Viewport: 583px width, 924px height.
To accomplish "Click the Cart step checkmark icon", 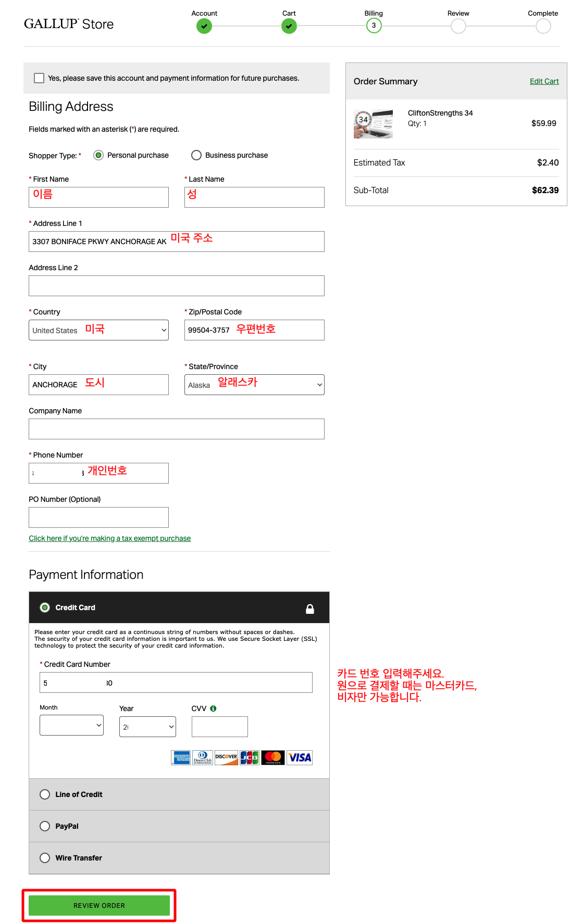I will click(289, 26).
